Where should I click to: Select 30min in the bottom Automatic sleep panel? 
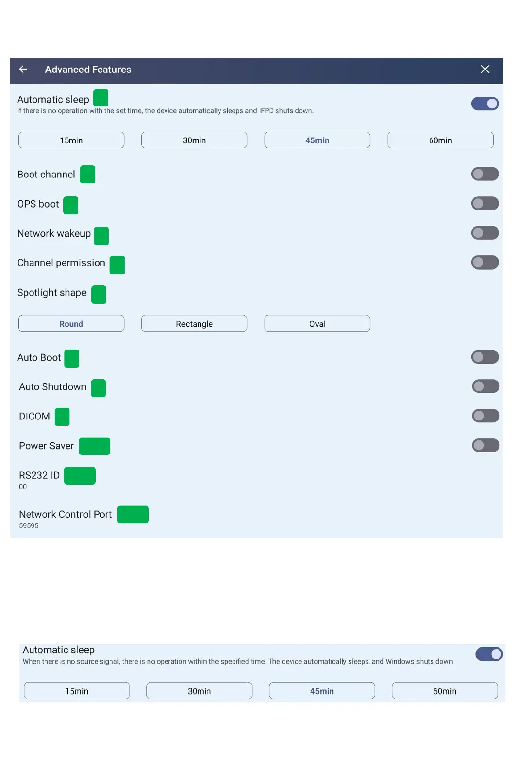199,691
